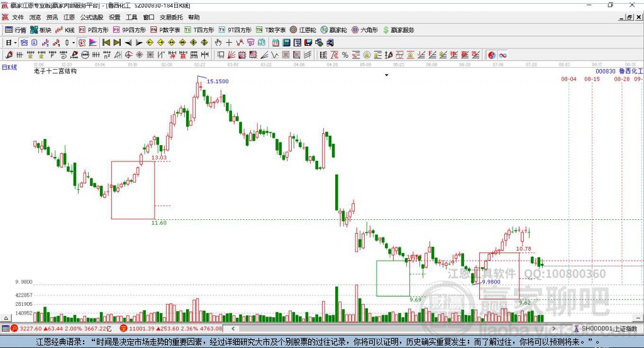The width and height of the screenshot is (644, 348).
Task: Select the crosshair cursor tool
Action: (229, 43)
